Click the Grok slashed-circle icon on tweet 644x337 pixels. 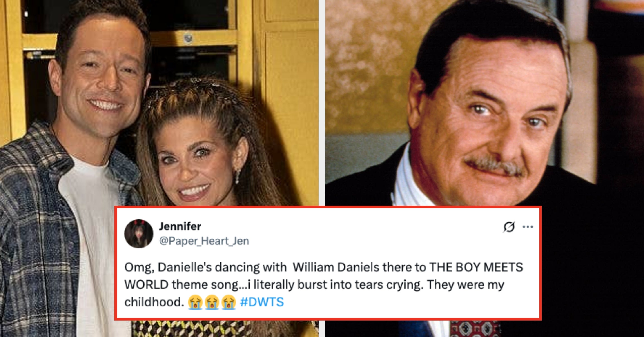coord(509,227)
